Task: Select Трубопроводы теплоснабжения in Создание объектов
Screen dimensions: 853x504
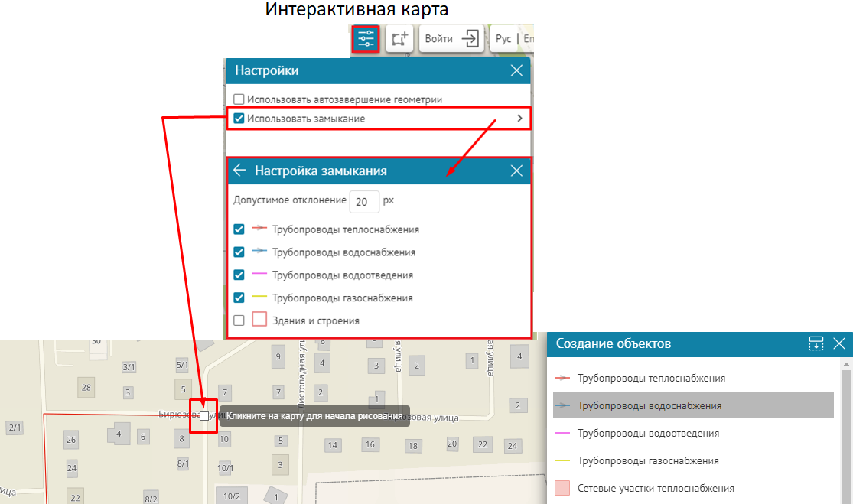Action: 650,378
